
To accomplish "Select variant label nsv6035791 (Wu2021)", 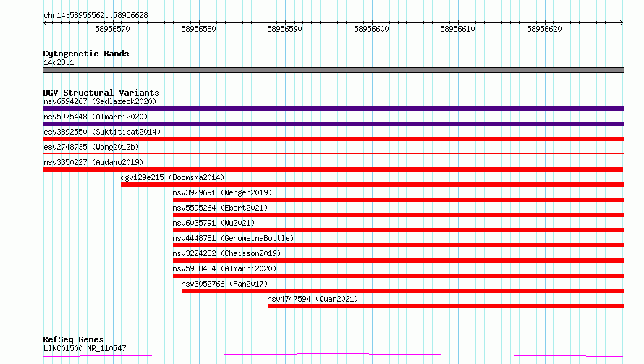I will 213,223.
